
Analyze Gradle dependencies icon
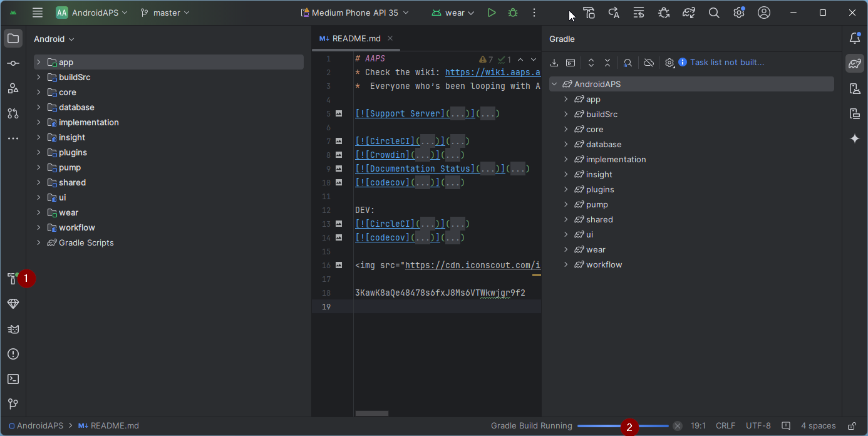coord(628,63)
